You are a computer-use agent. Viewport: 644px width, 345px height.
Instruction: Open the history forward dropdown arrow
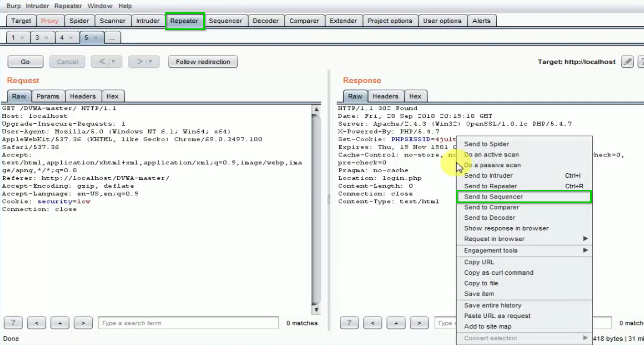(150, 62)
